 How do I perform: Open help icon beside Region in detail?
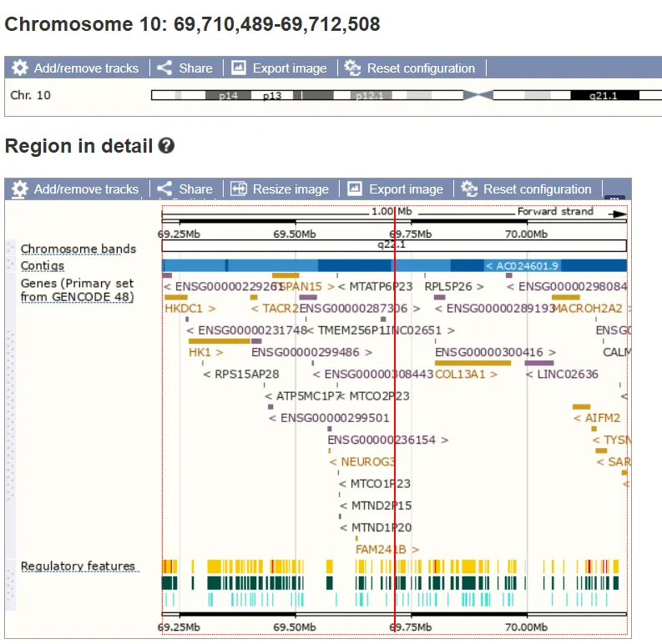tap(166, 146)
